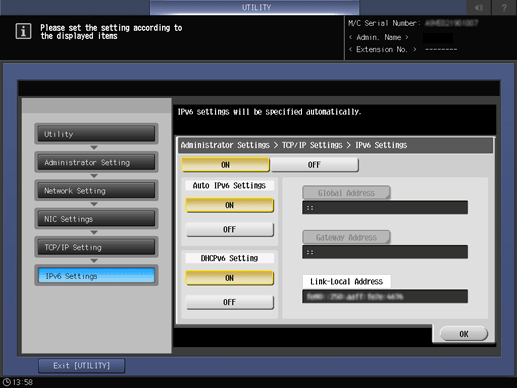Screen dimensions: 517x388
Task: Disable DHCPv6 Setting with OFF
Action: (x=230, y=302)
